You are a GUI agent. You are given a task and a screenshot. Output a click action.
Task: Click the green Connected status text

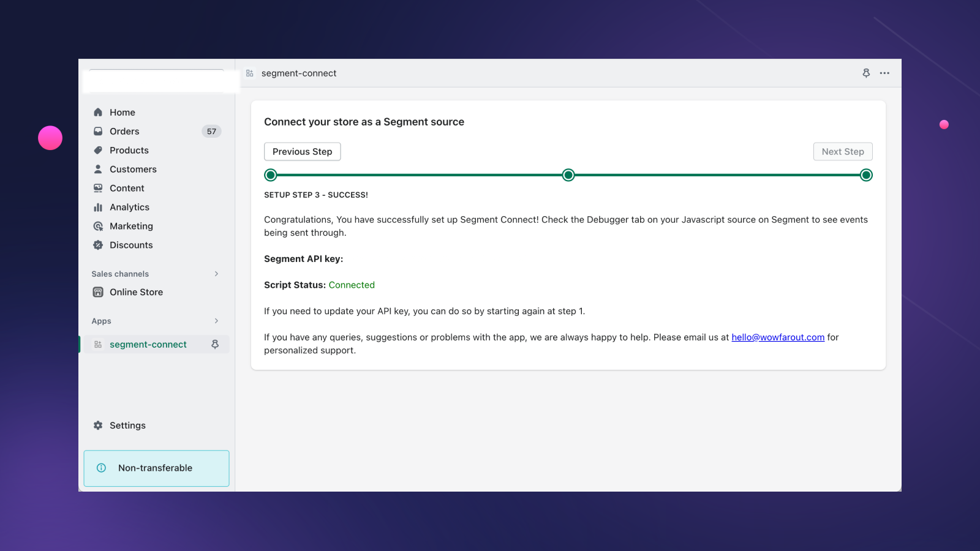coord(352,285)
